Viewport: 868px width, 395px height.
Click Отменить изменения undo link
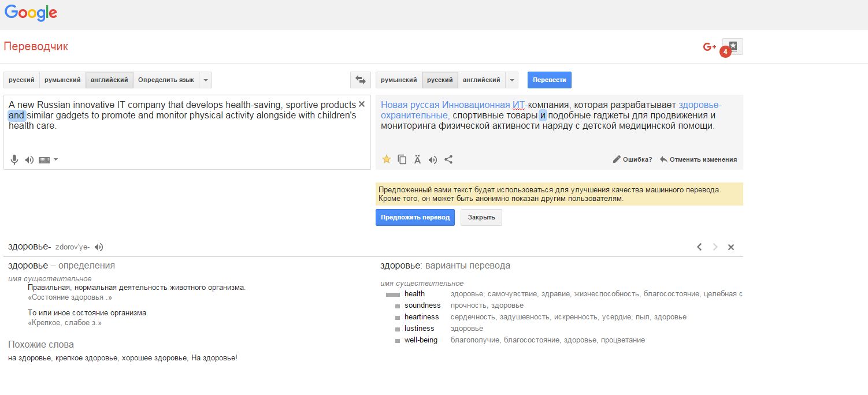(698, 159)
